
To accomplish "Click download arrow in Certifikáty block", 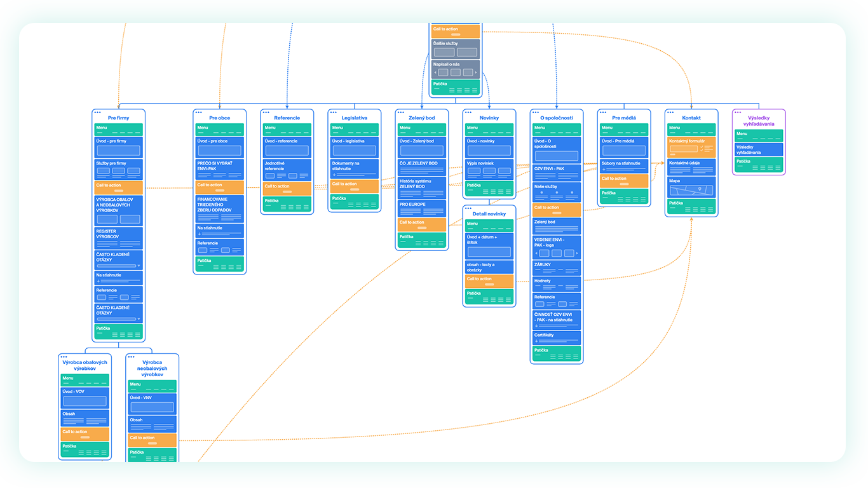I will pyautogui.click(x=536, y=341).
